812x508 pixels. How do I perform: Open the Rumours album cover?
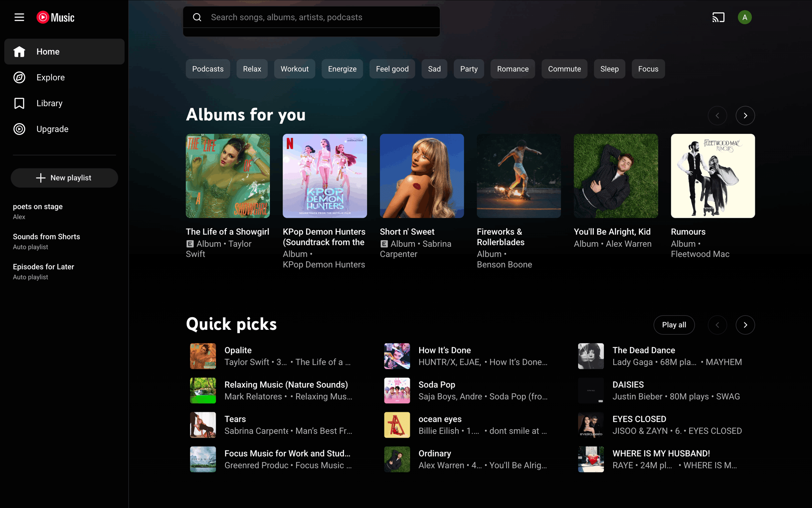click(x=713, y=176)
